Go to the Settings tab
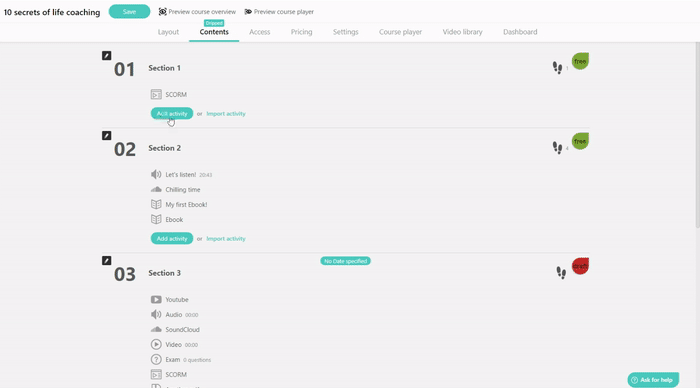The image size is (700, 388). (x=346, y=32)
